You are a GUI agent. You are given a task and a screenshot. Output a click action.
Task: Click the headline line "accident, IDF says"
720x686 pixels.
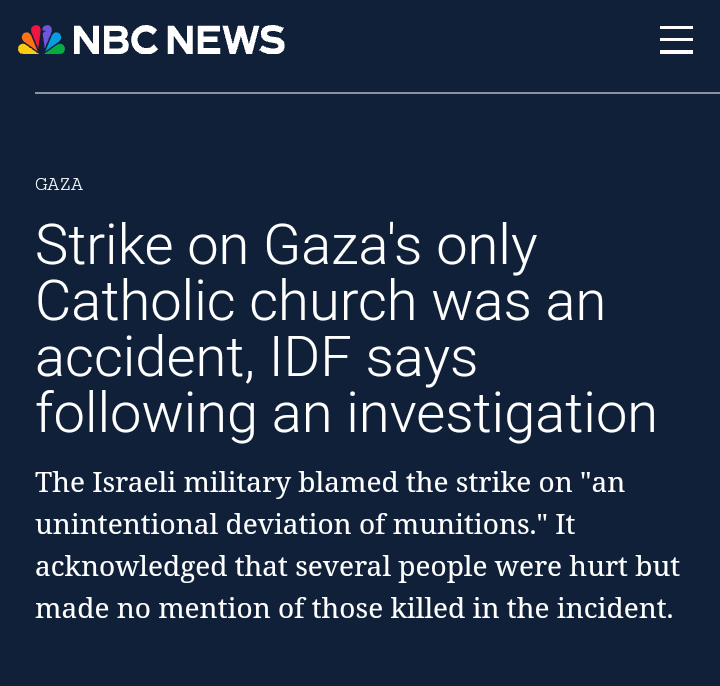[256, 358]
